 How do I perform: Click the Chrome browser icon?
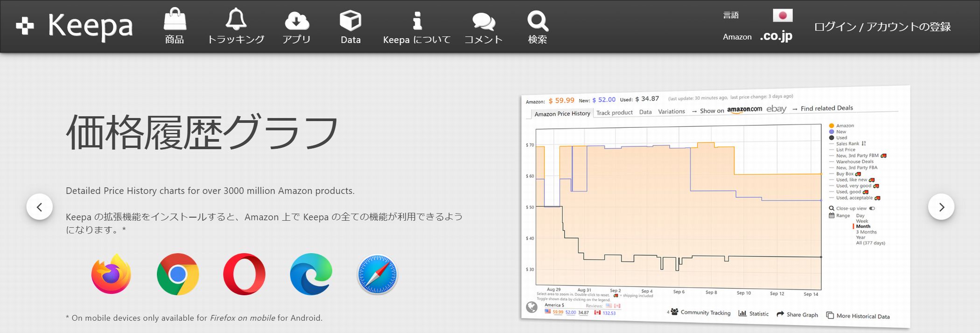178,274
